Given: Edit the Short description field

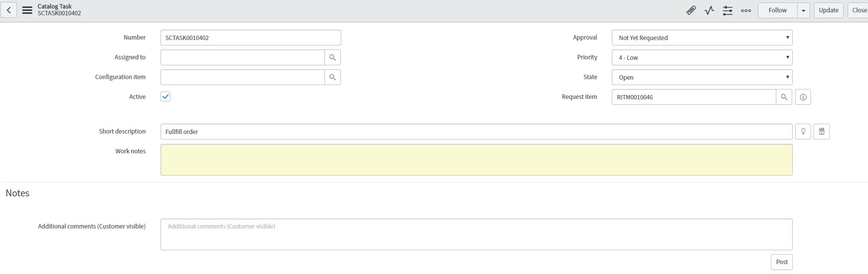Looking at the screenshot, I should point(476,132).
